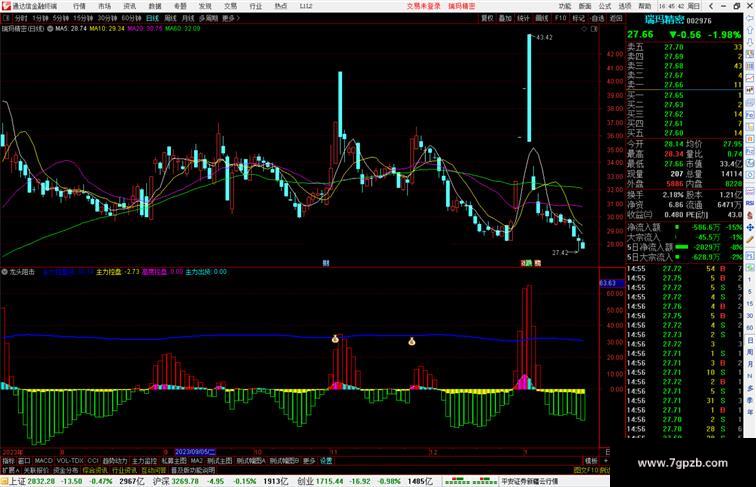
Task: Open the 交易 menu
Action: [x=230, y=6]
